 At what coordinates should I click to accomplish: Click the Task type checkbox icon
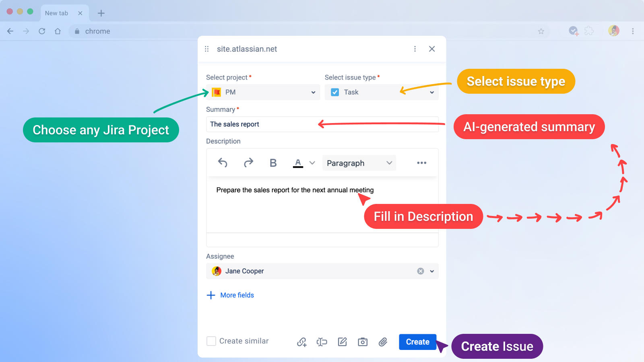tap(335, 92)
